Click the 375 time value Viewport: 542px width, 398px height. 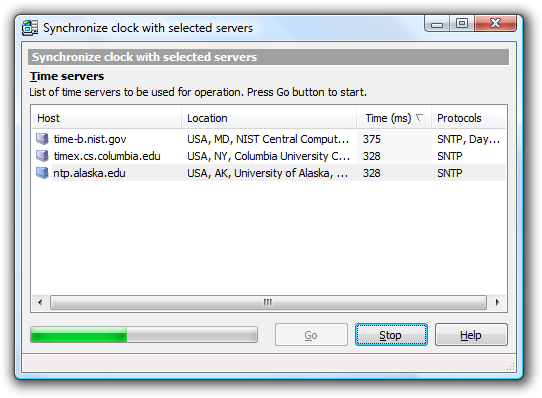(372, 139)
